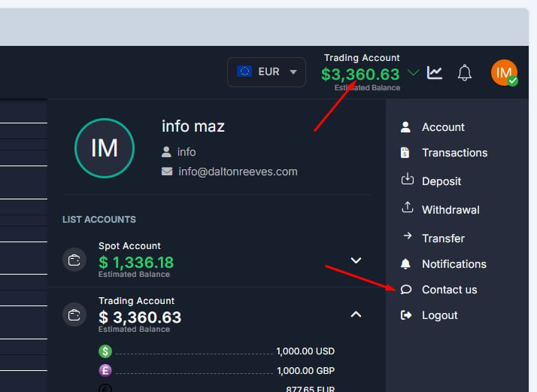Click the green USD currency icon

pos(105,351)
